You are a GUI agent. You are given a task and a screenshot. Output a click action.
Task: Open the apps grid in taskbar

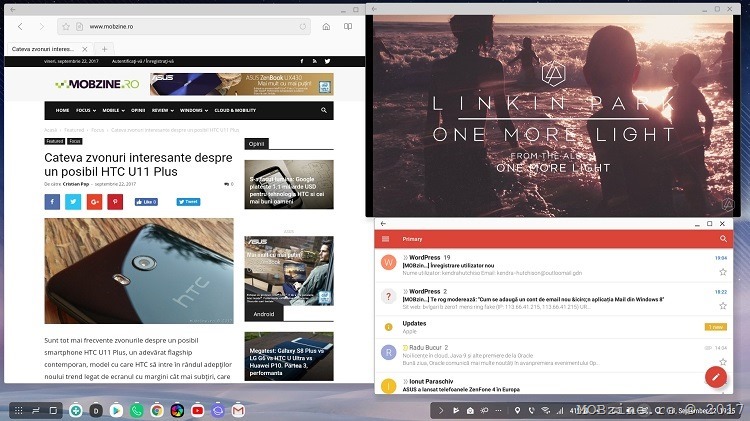point(18,410)
